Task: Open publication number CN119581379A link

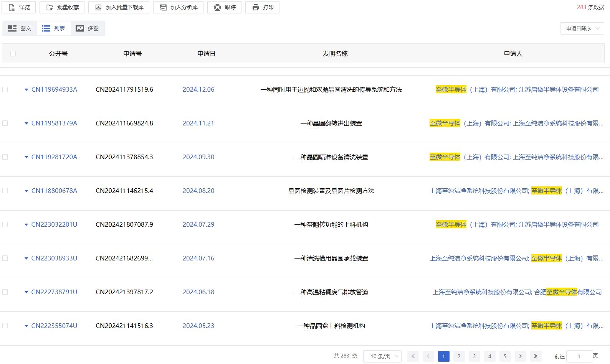Action: tap(54, 123)
